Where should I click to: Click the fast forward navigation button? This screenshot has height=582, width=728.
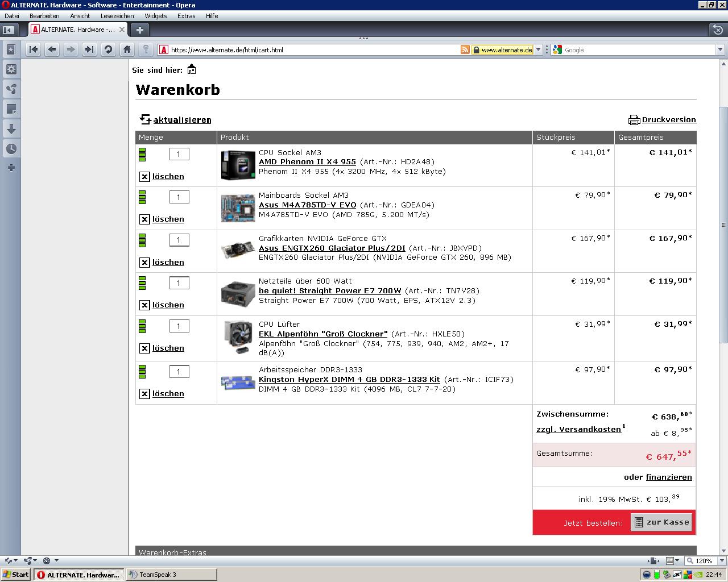click(x=89, y=49)
